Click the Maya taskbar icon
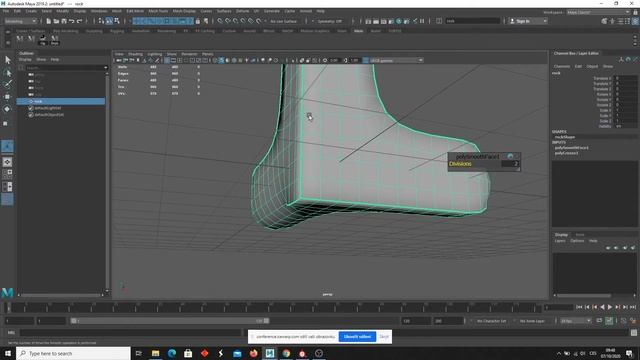The height and width of the screenshot is (360, 640). (x=270, y=353)
